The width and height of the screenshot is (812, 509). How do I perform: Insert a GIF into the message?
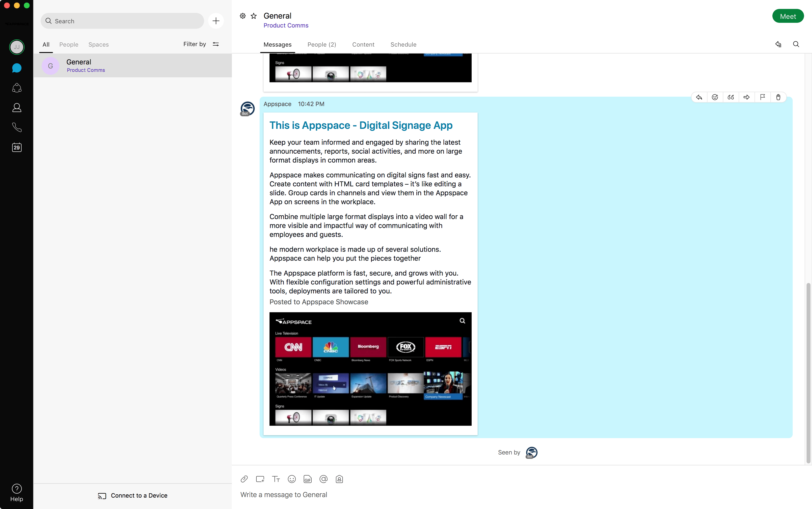tap(307, 479)
